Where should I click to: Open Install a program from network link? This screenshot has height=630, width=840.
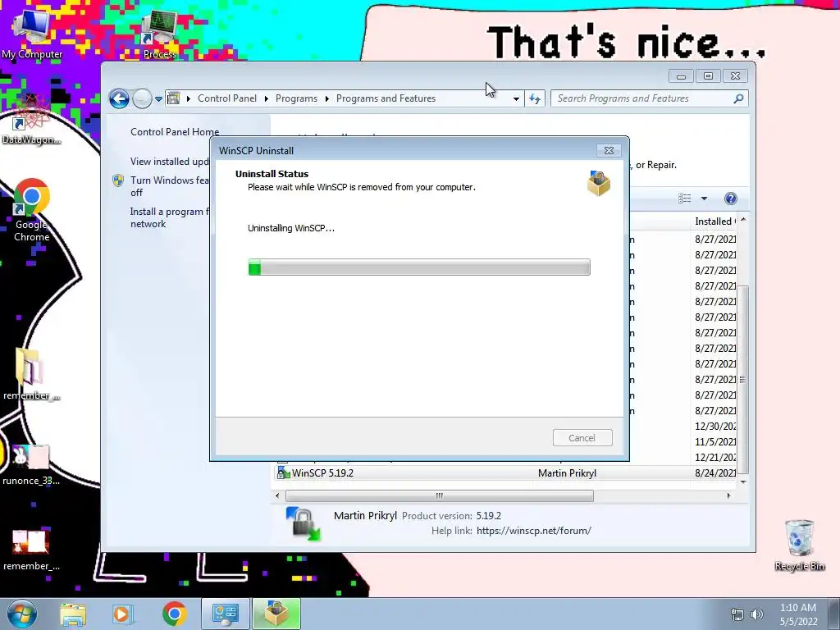click(170, 217)
